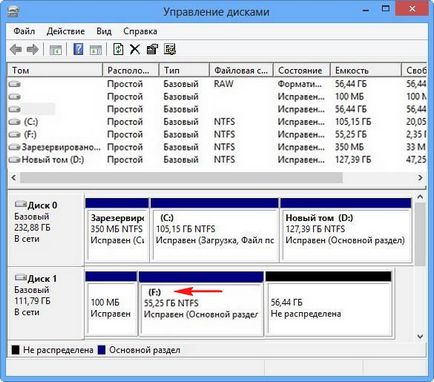Screen dimensions: 434x382
Task: Click up arrow of disk pane scrollbar
Action: 420,197
